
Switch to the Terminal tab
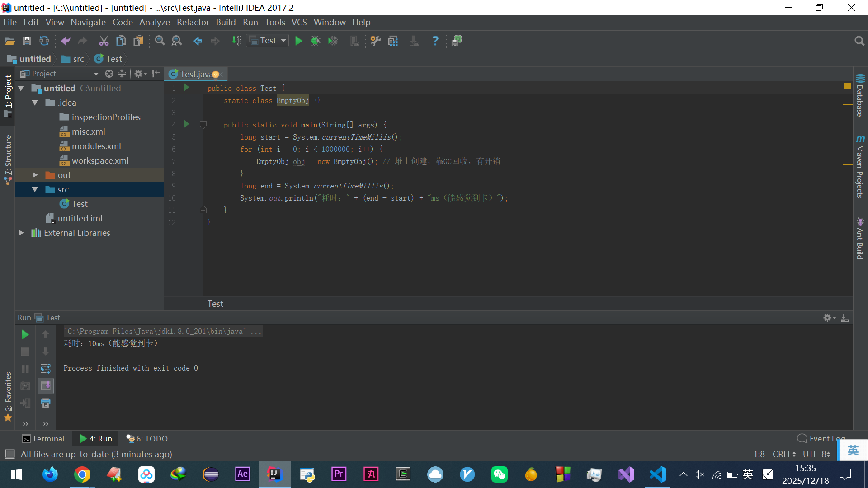pos(43,438)
